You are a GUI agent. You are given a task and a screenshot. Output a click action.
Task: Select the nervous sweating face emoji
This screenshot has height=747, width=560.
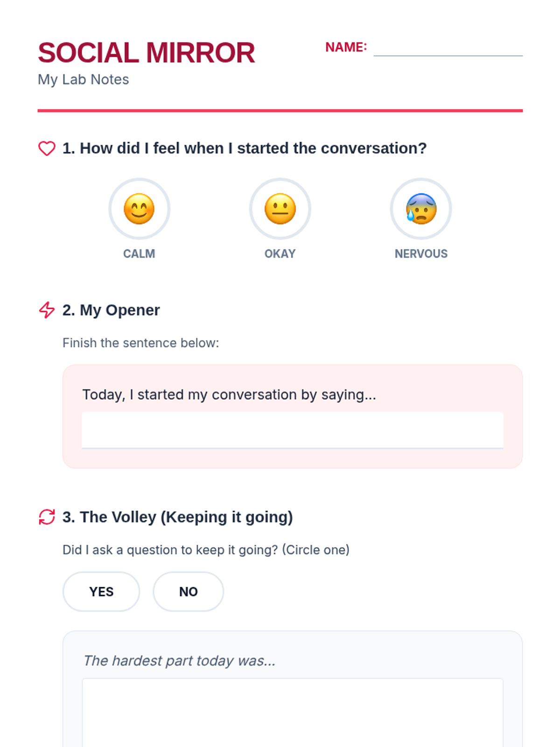coord(421,209)
